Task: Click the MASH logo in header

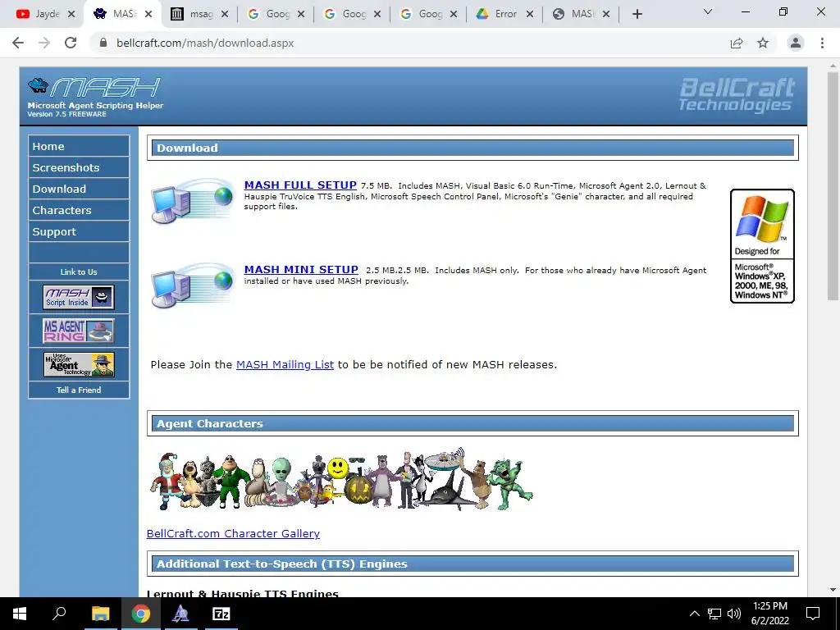Action: point(94,87)
